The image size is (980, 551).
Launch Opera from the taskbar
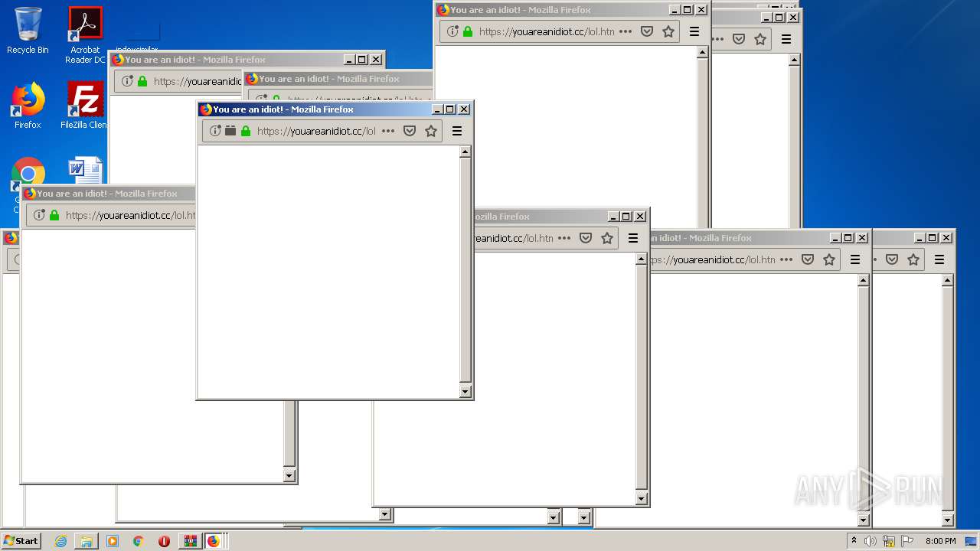point(164,541)
